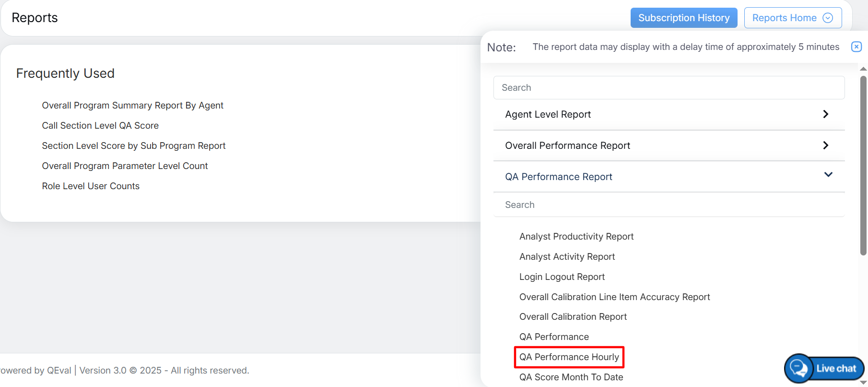
Task: Open Login Logout Report
Action: click(562, 277)
